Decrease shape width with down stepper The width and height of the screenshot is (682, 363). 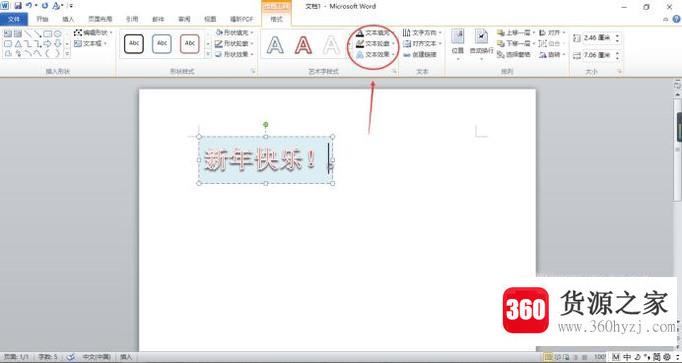pyautogui.click(x=617, y=58)
